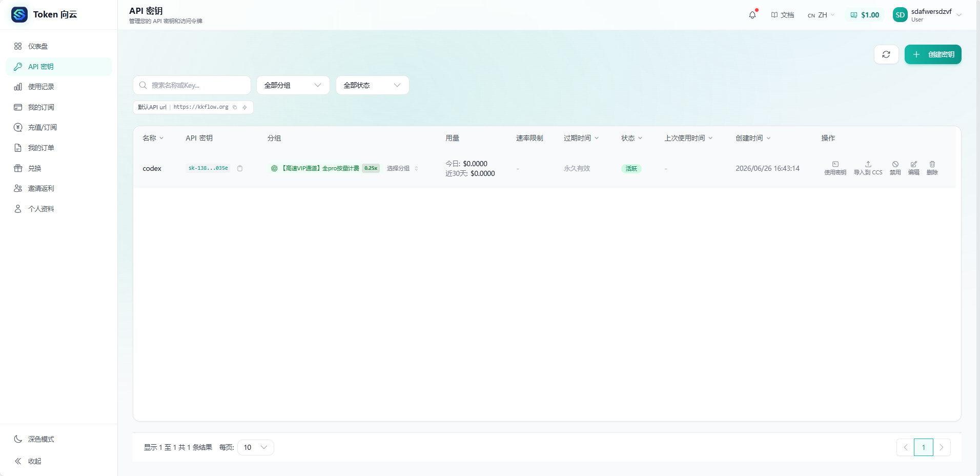Copy the default API url kkflow.org
The width and height of the screenshot is (980, 476).
[235, 107]
